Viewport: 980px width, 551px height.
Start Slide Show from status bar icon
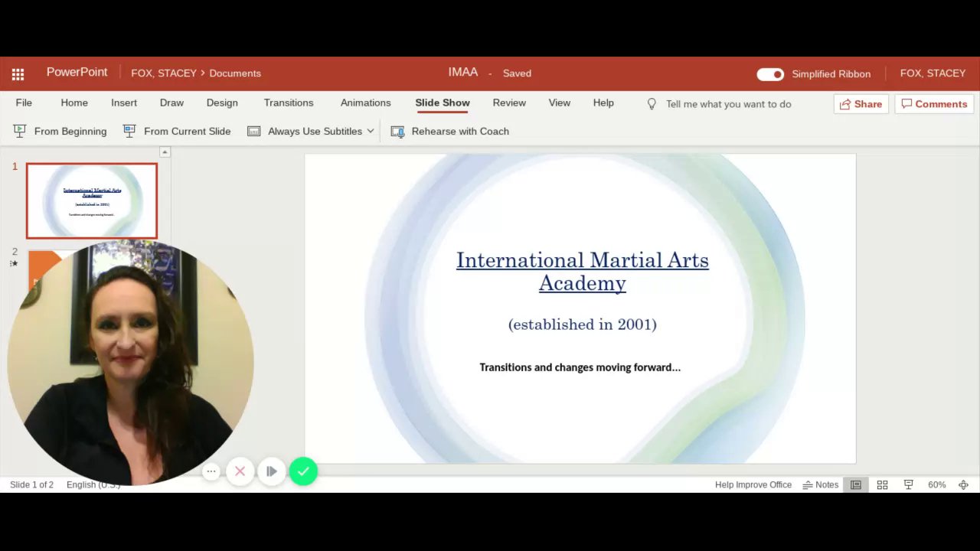[x=909, y=484]
